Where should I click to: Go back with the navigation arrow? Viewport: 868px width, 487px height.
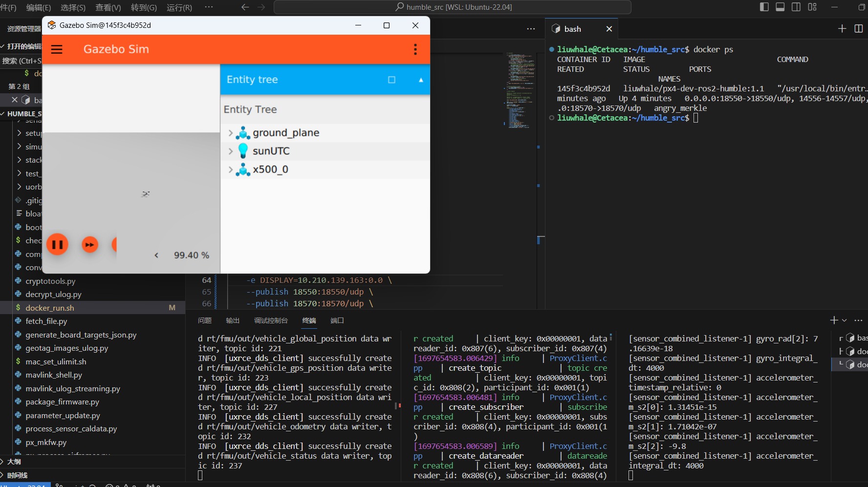pyautogui.click(x=245, y=7)
